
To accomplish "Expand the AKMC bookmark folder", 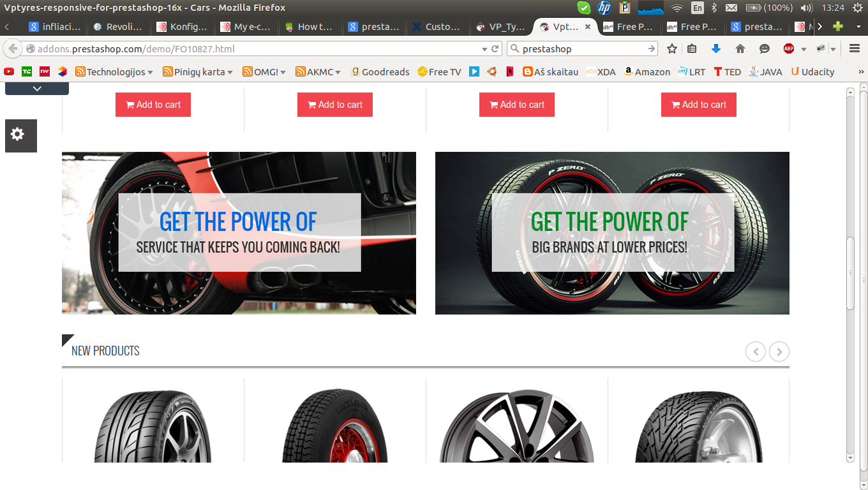I will [x=318, y=72].
